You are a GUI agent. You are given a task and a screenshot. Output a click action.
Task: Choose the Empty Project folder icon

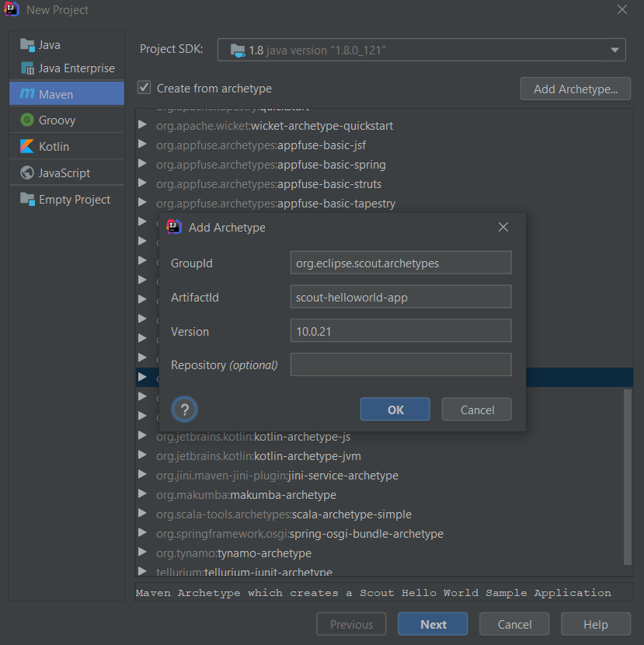(27, 199)
